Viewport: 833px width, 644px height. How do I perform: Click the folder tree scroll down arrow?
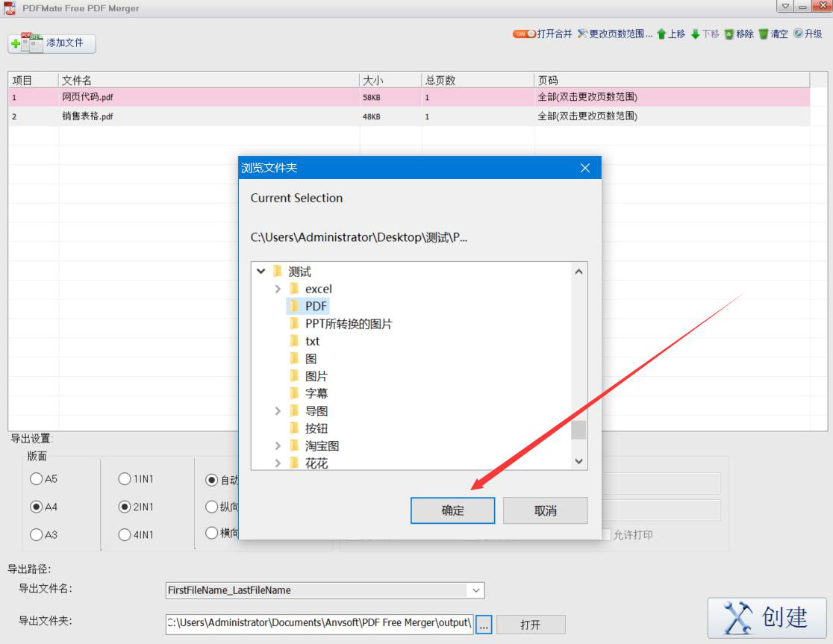[x=578, y=461]
